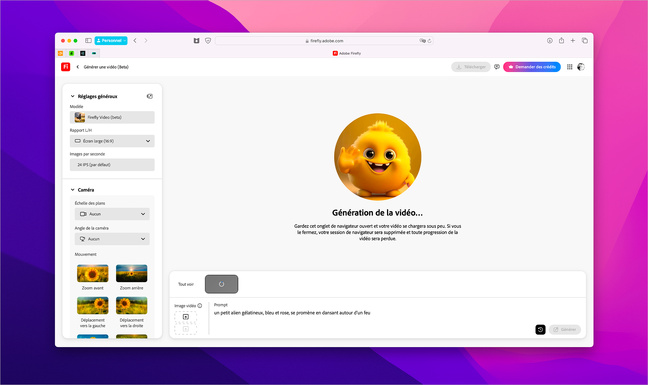The image size is (648, 385).
Task: Click Demander des crédits button
Action: click(x=532, y=67)
